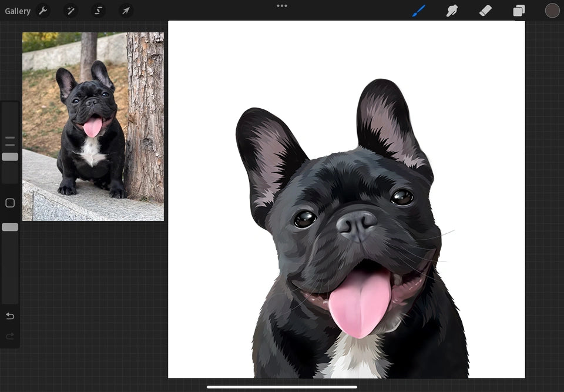
Task: Undo the last action
Action: point(10,316)
